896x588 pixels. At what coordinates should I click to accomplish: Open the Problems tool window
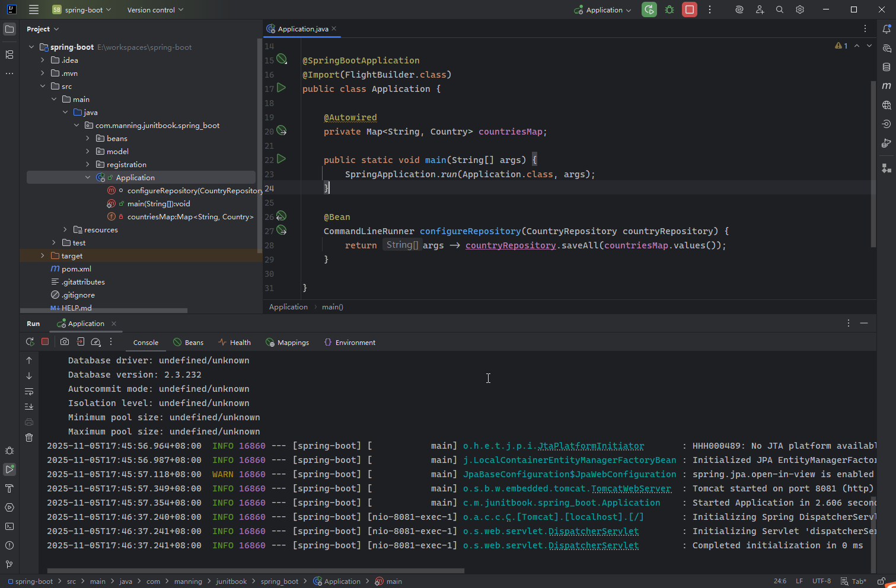tap(9, 545)
